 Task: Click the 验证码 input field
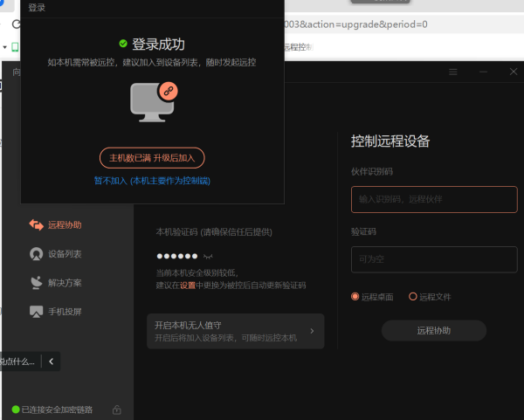pyautogui.click(x=433, y=259)
